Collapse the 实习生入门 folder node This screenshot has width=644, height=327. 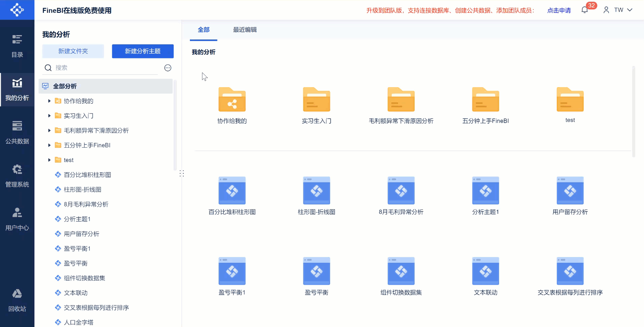click(x=49, y=116)
